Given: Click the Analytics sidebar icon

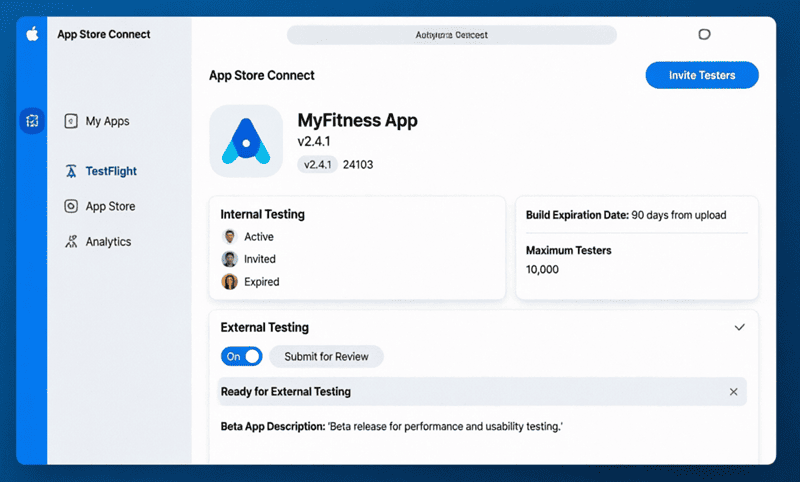Looking at the screenshot, I should (71, 241).
